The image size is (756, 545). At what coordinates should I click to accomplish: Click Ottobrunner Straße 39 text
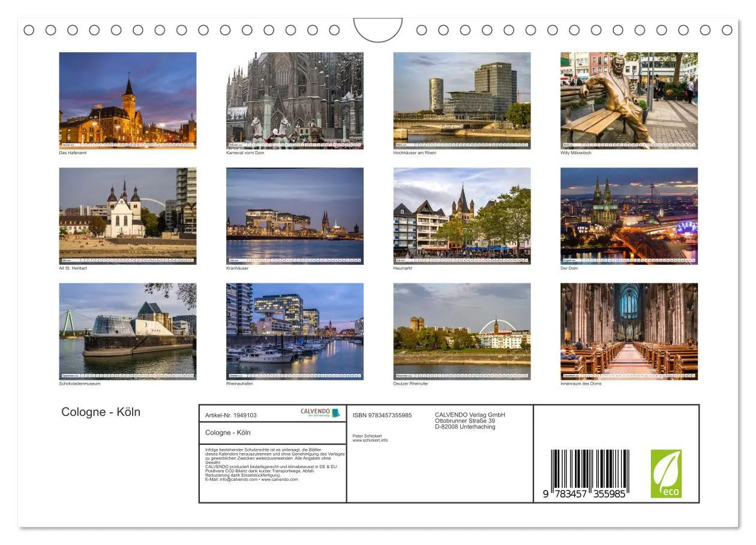[x=465, y=421]
